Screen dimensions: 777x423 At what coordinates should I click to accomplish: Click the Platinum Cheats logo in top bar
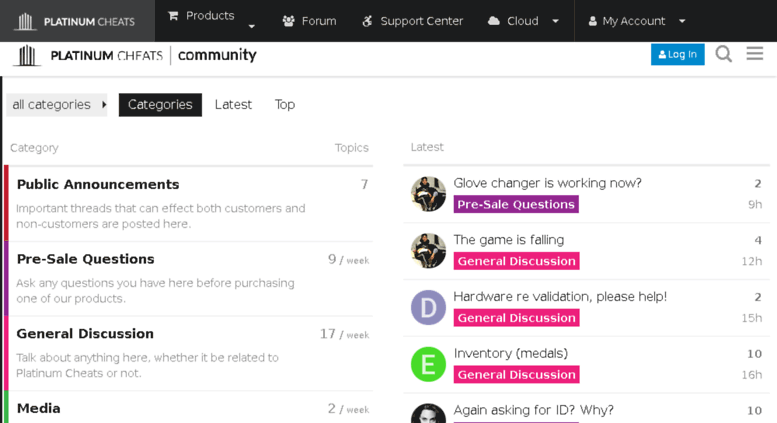pyautogui.click(x=75, y=21)
